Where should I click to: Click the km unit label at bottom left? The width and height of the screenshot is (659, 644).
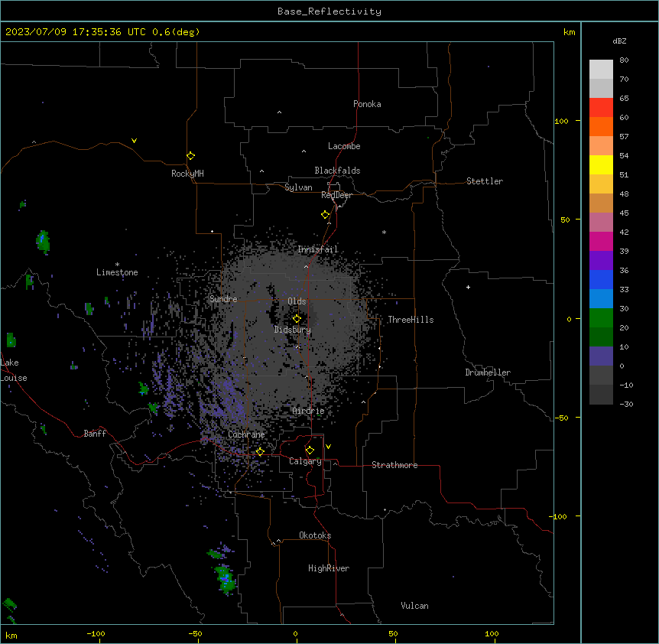tap(11, 635)
